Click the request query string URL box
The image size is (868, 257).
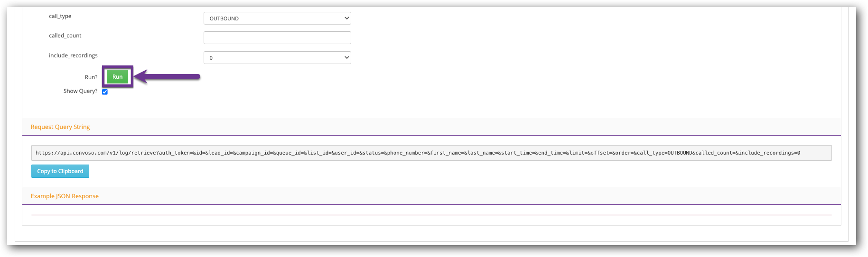[431, 153]
